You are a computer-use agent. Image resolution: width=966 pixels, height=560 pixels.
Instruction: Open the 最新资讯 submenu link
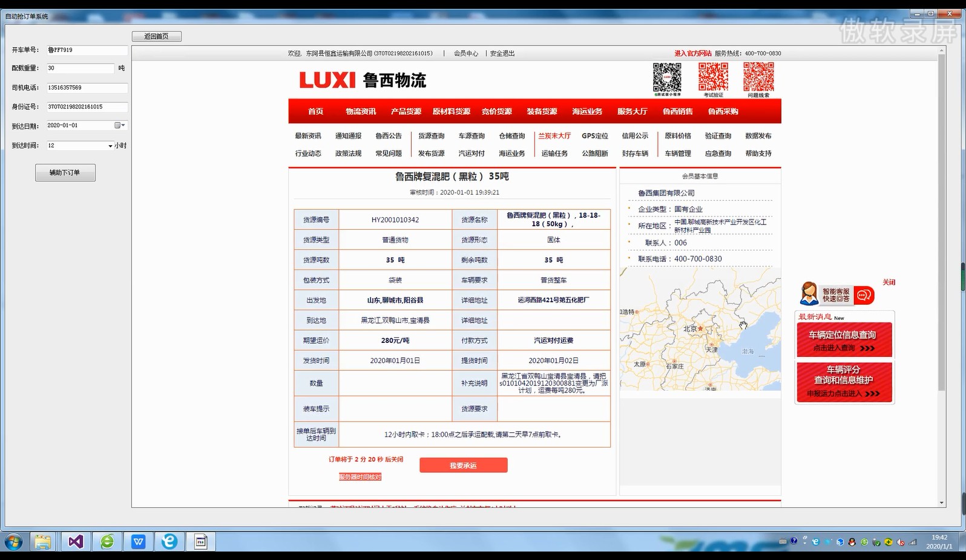308,136
